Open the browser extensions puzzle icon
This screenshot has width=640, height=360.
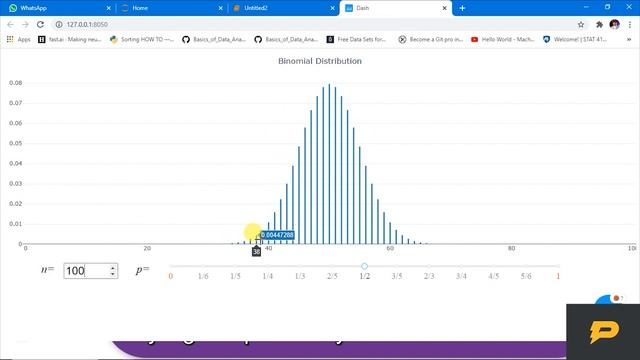point(599,24)
